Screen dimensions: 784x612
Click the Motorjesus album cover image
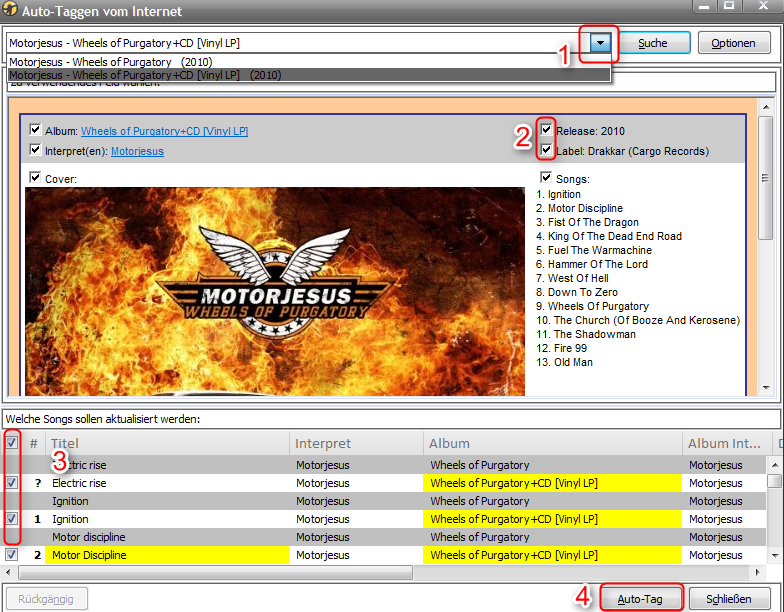(x=275, y=292)
